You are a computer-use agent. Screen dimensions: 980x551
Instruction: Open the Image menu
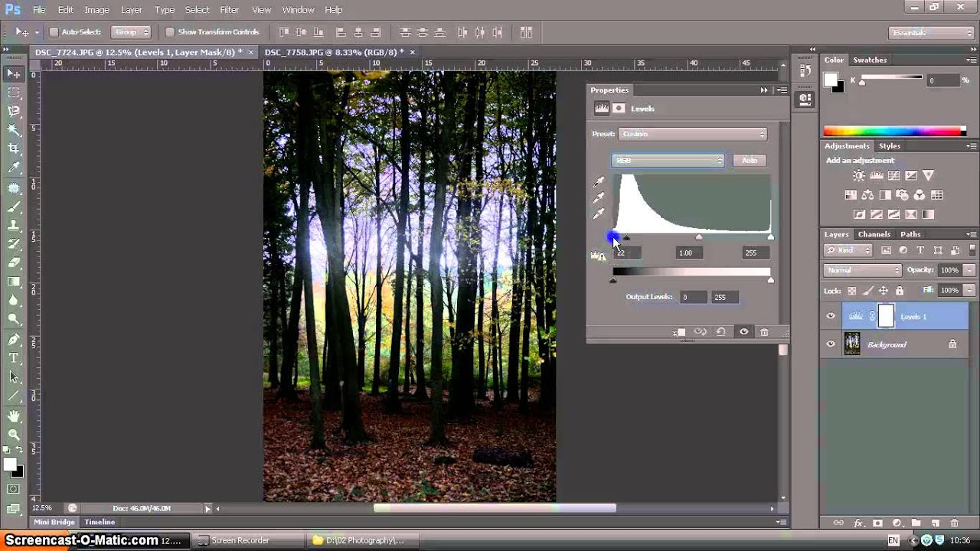pyautogui.click(x=96, y=10)
